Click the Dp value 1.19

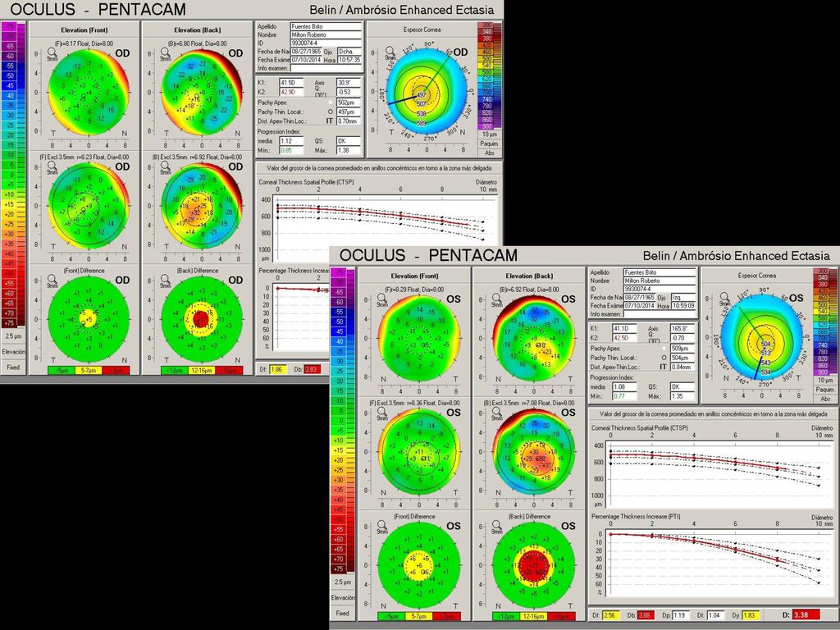click(680, 615)
